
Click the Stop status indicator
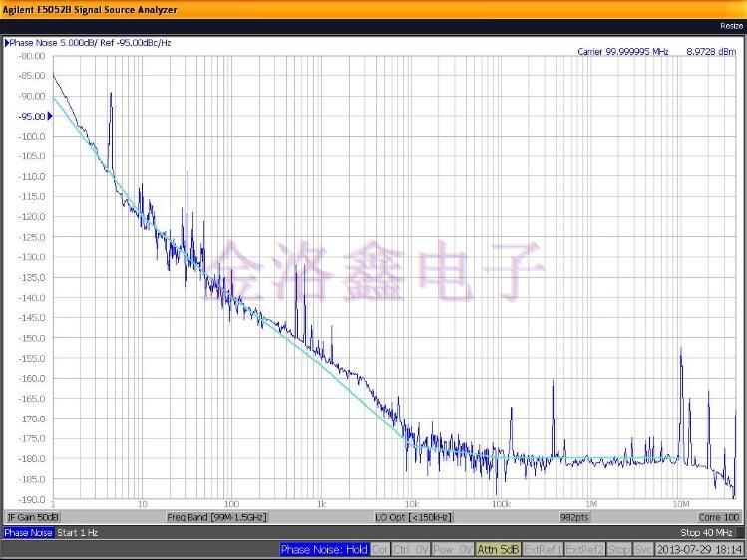coord(619,549)
